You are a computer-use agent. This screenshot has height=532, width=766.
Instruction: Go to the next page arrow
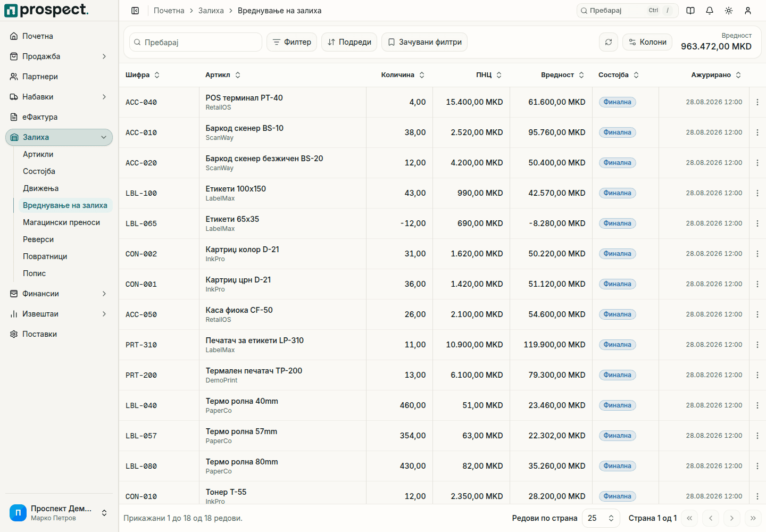click(732, 518)
